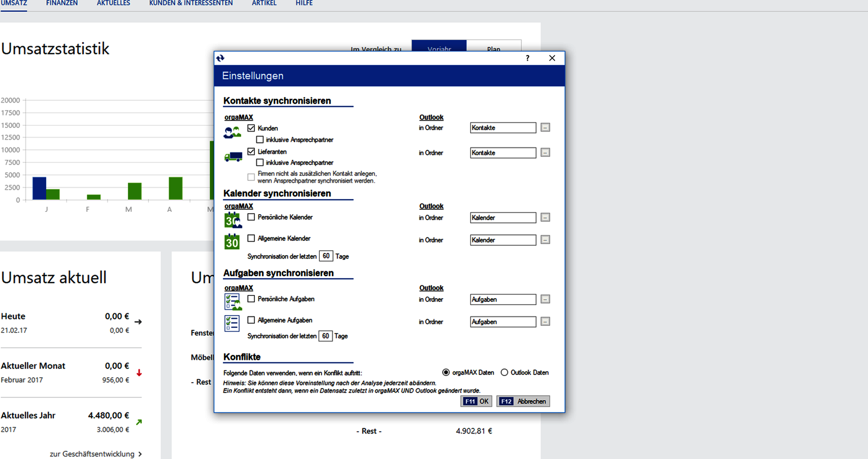The width and height of the screenshot is (868, 459).
Task: Close the Einstellungen dialog
Action: [552, 58]
